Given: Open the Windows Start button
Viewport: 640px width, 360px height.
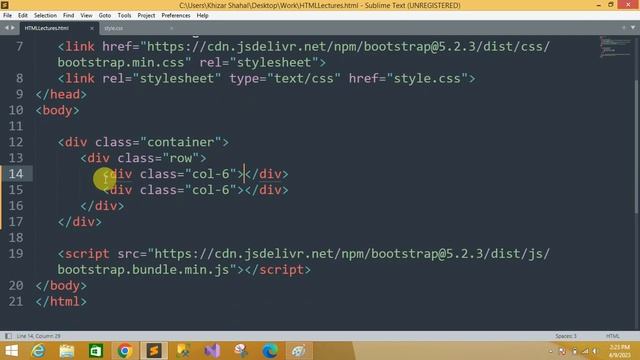Looking at the screenshot, I should click(12, 351).
